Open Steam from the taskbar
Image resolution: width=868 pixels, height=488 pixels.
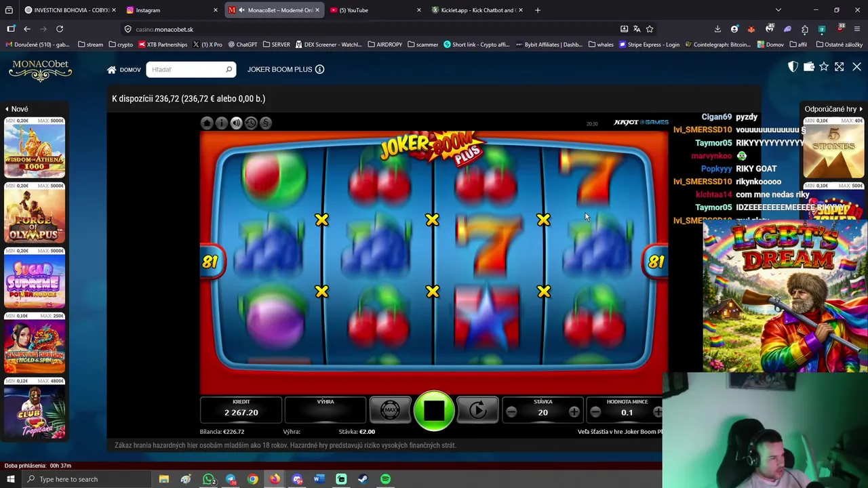[363, 479]
